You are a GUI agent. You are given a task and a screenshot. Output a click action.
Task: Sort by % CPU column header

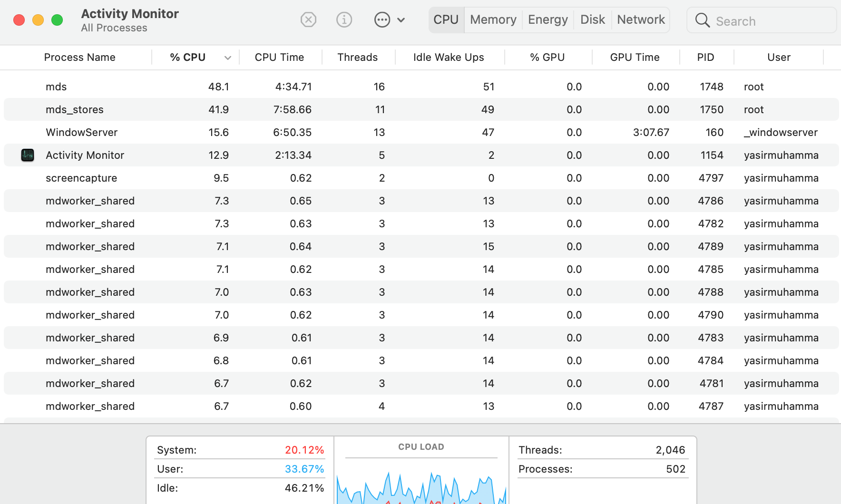point(188,58)
